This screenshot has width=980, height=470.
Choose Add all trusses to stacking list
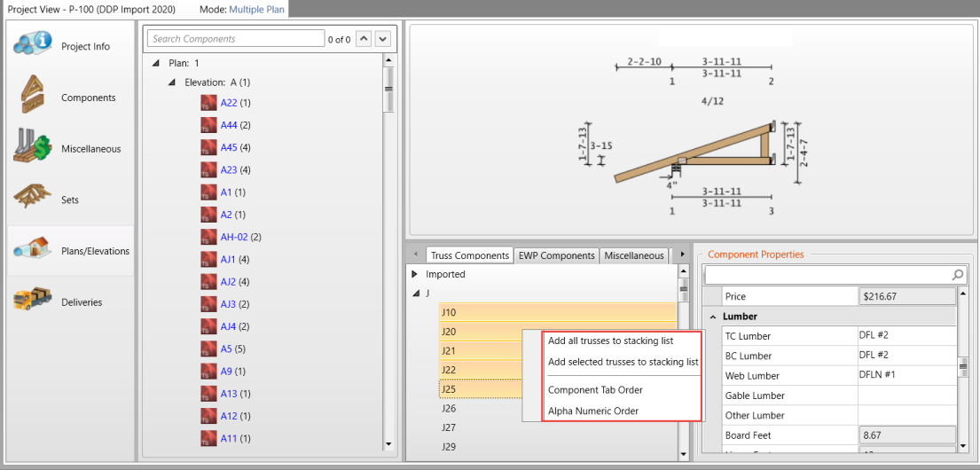pyautogui.click(x=611, y=341)
